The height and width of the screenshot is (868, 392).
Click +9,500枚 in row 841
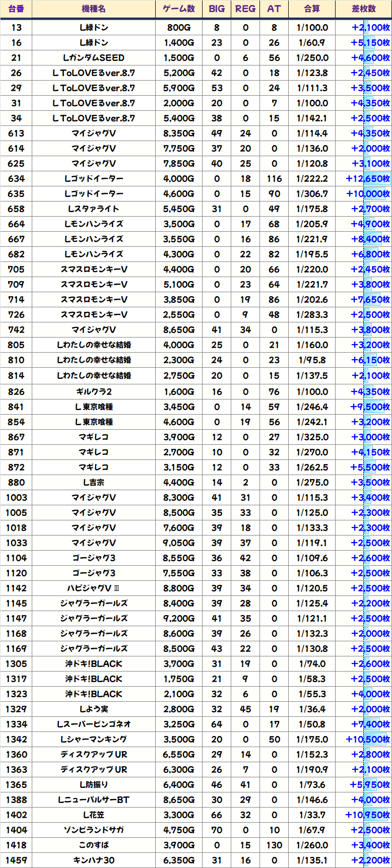click(370, 407)
